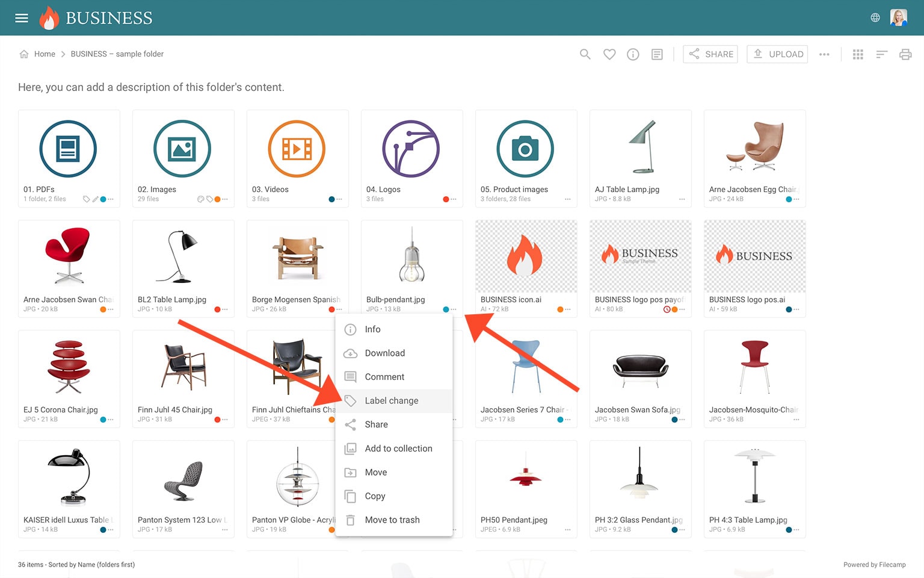Click the print icon
The image size is (924, 578).
point(905,54)
